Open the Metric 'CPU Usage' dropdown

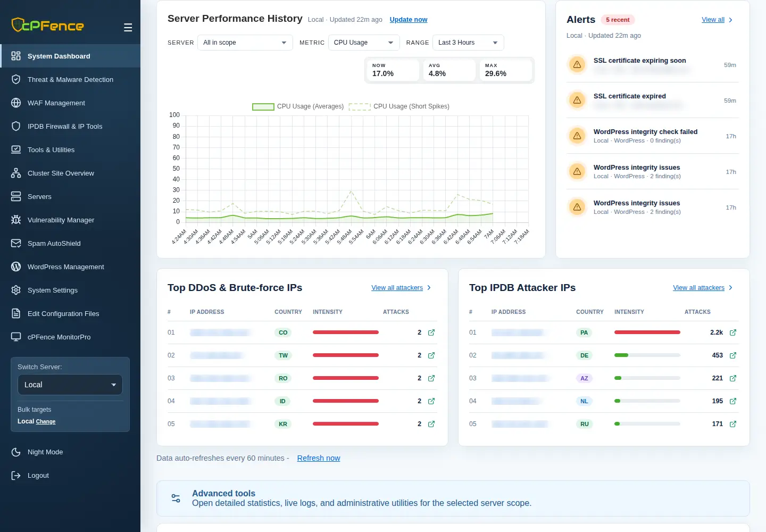pos(364,43)
